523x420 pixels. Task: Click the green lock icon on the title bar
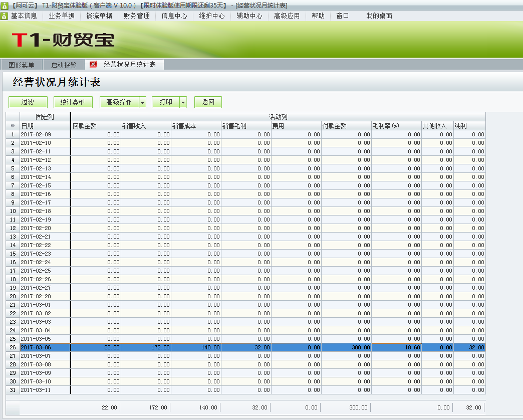point(5,5)
